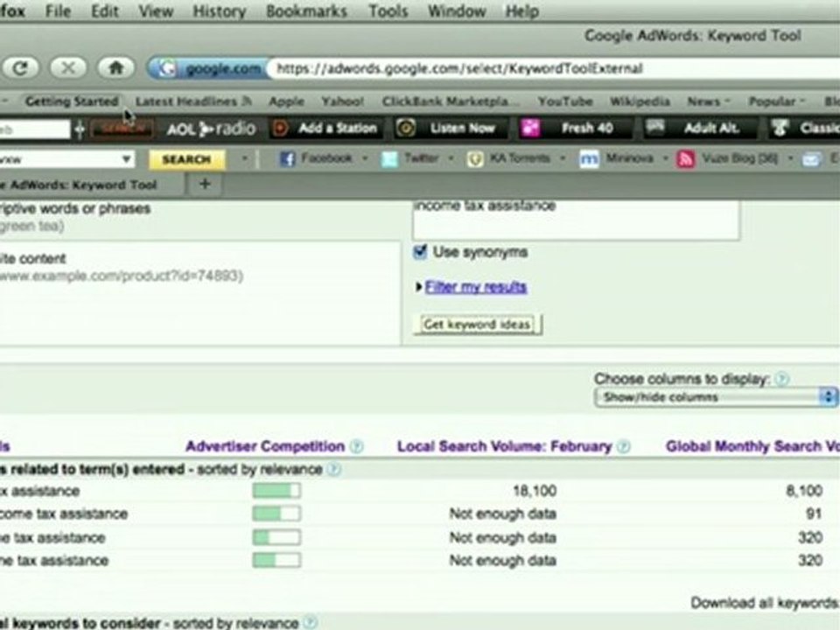Viewport: 840px width, 630px height.
Task: Sort by Advertiser Competition column header
Action: (265, 446)
